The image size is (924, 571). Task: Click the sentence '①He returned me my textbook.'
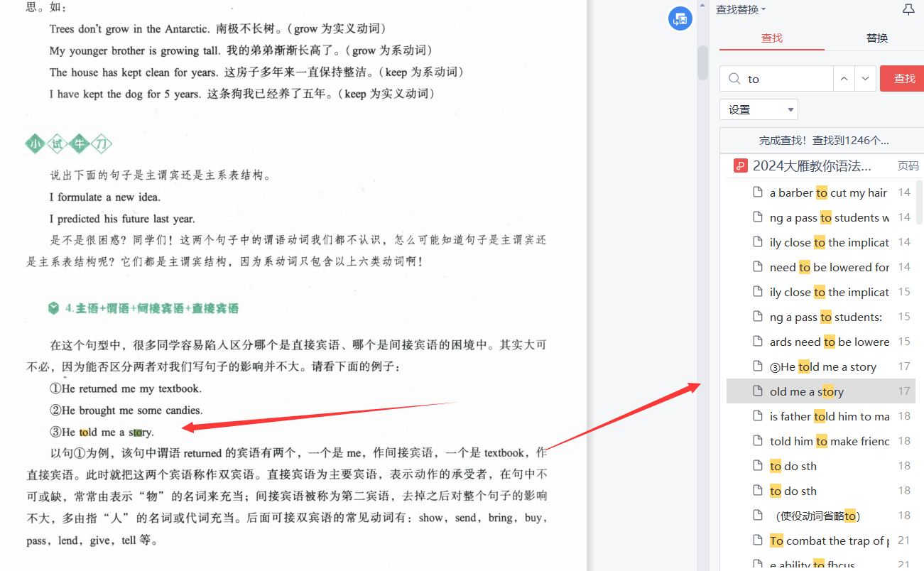pos(126,388)
